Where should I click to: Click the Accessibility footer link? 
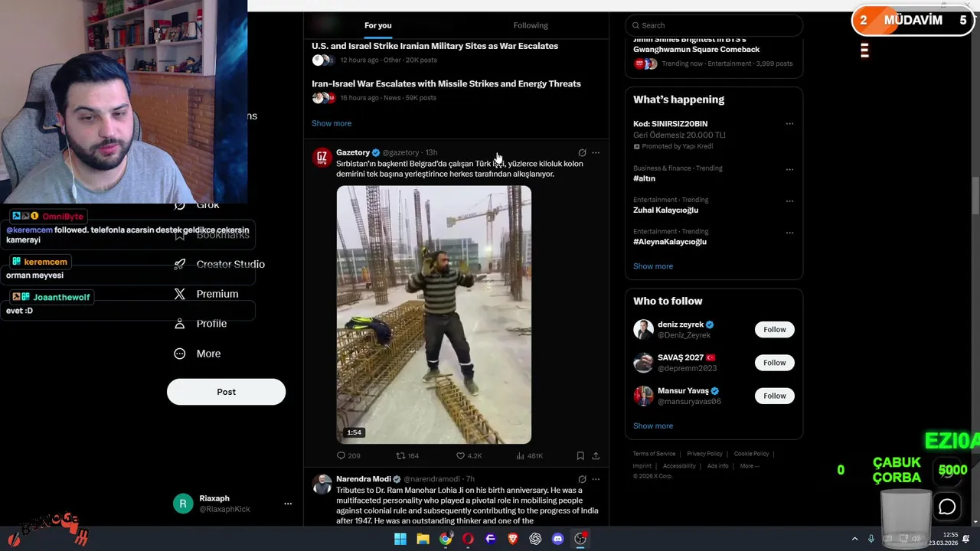[x=679, y=466]
